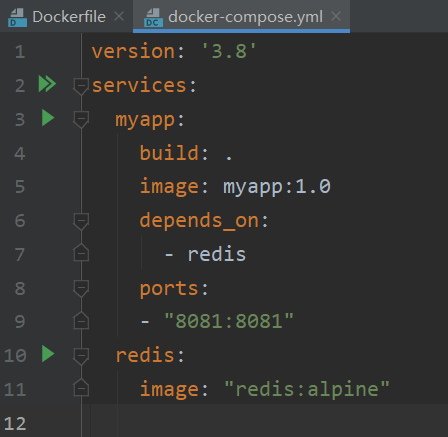
Task: Run the myapp service gutter icon
Action: click(x=48, y=118)
